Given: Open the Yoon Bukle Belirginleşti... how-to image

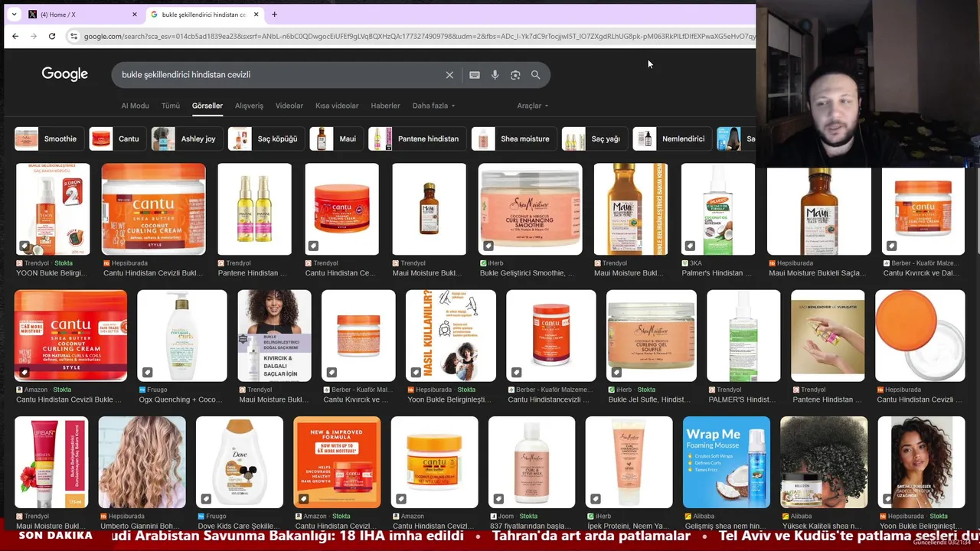Looking at the screenshot, I should pos(451,335).
